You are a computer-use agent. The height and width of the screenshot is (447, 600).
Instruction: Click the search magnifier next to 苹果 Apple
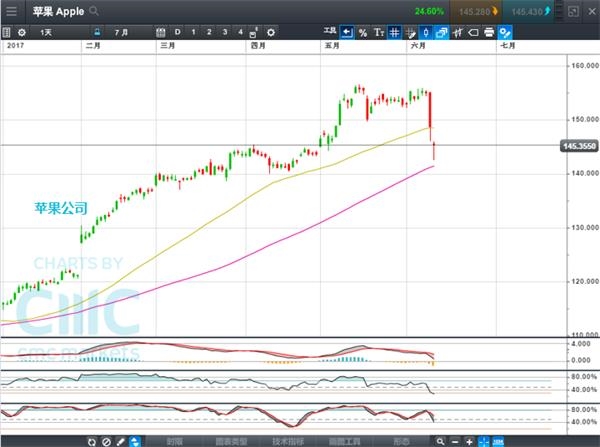click(94, 11)
